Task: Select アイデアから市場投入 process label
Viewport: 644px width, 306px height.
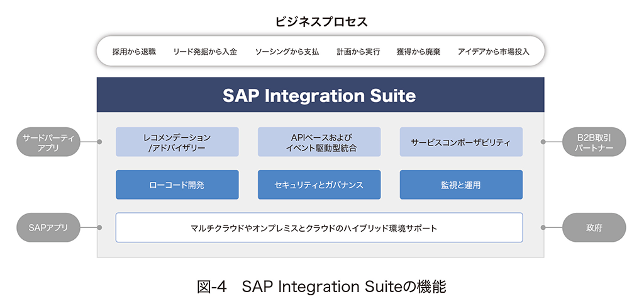Action: 493,52
